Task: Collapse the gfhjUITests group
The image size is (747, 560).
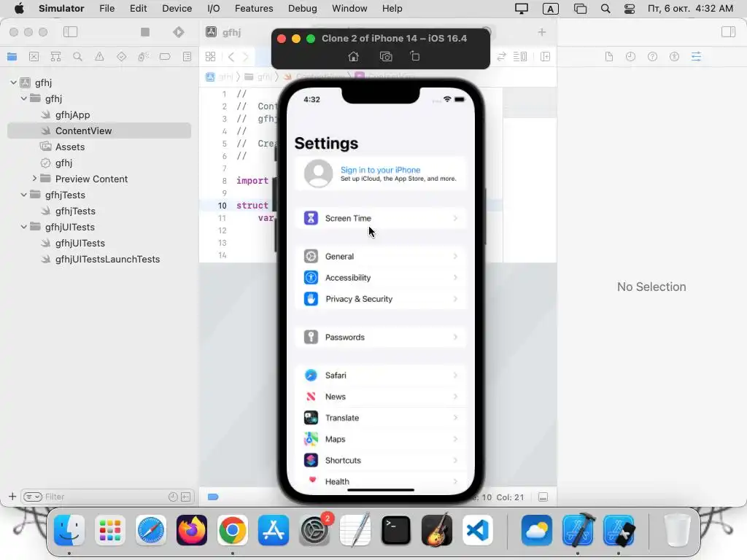Action: 24,227
